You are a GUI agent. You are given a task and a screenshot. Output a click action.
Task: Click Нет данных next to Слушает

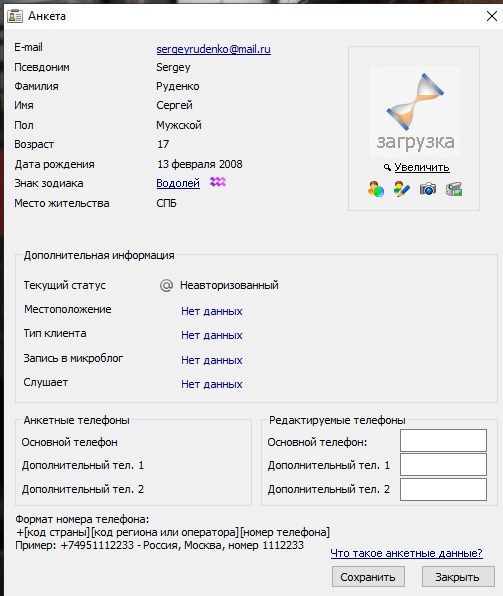(x=212, y=384)
